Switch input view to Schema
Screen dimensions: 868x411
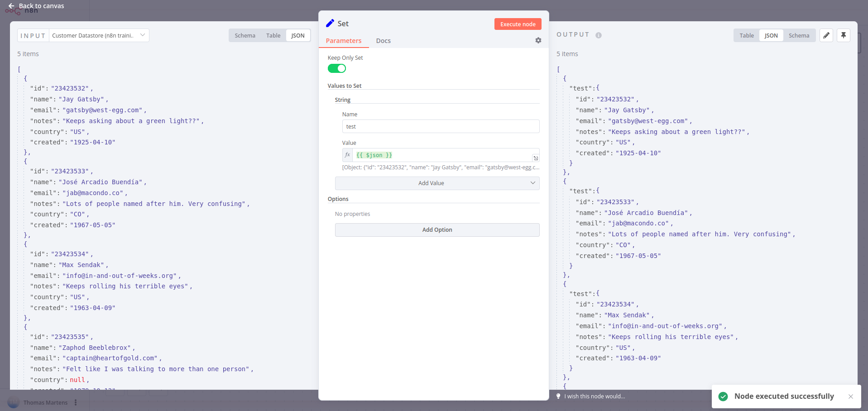point(245,35)
